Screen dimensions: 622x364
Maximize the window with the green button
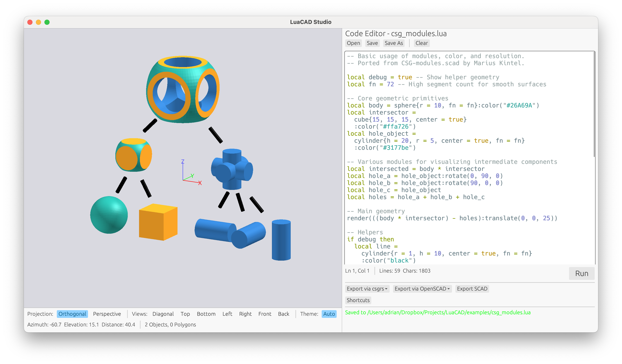pyautogui.click(x=47, y=22)
